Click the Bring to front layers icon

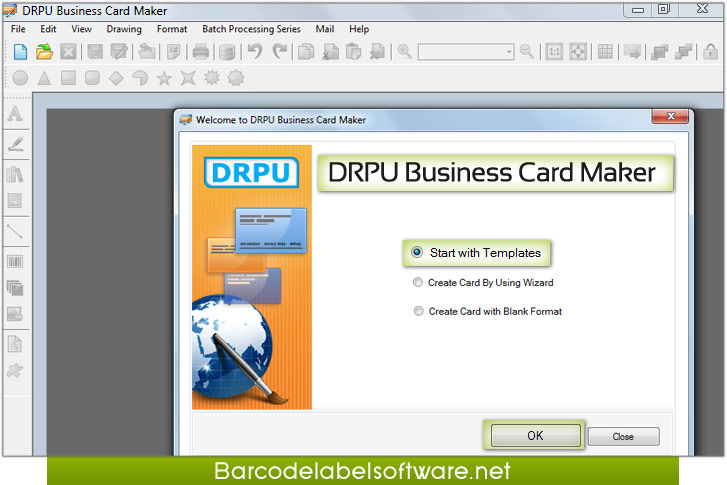tap(659, 51)
